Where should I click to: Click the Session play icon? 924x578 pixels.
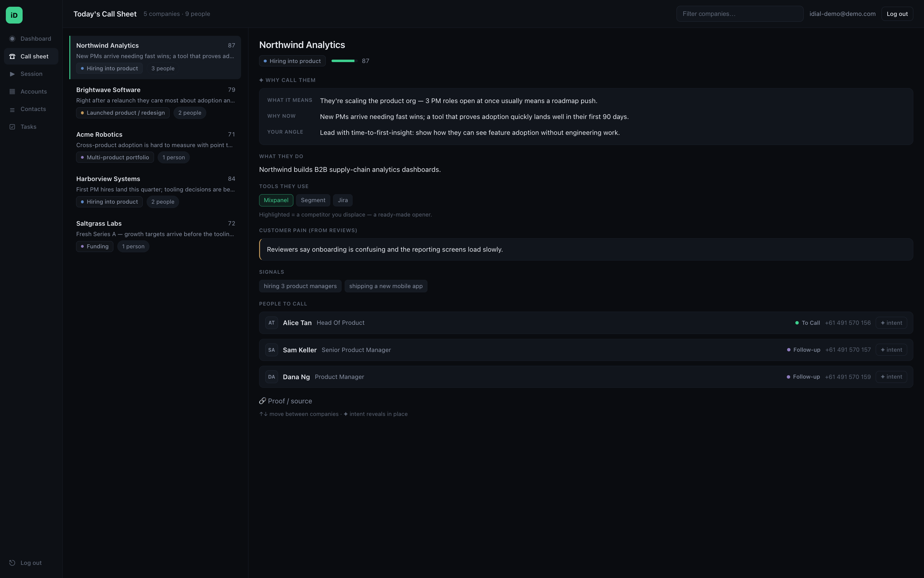click(12, 74)
